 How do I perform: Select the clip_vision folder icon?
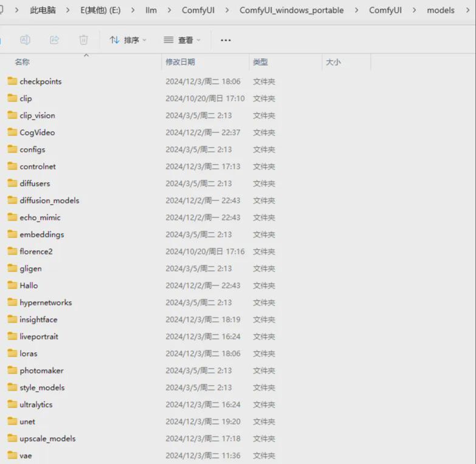pyautogui.click(x=12, y=115)
